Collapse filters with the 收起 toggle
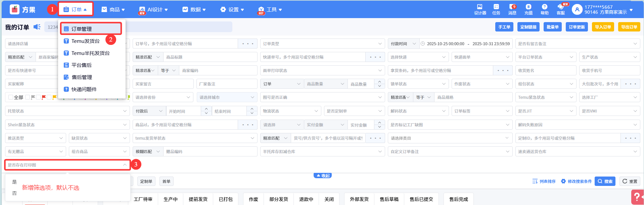The width and height of the screenshot is (644, 205). pyautogui.click(x=323, y=176)
